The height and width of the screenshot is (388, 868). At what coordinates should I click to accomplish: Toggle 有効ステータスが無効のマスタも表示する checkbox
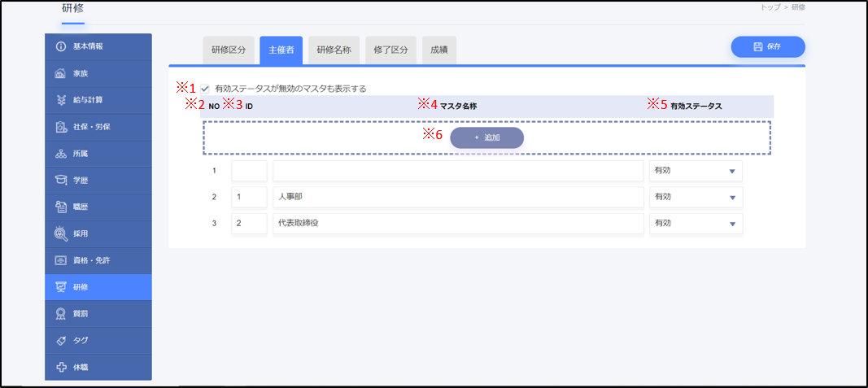[205, 88]
